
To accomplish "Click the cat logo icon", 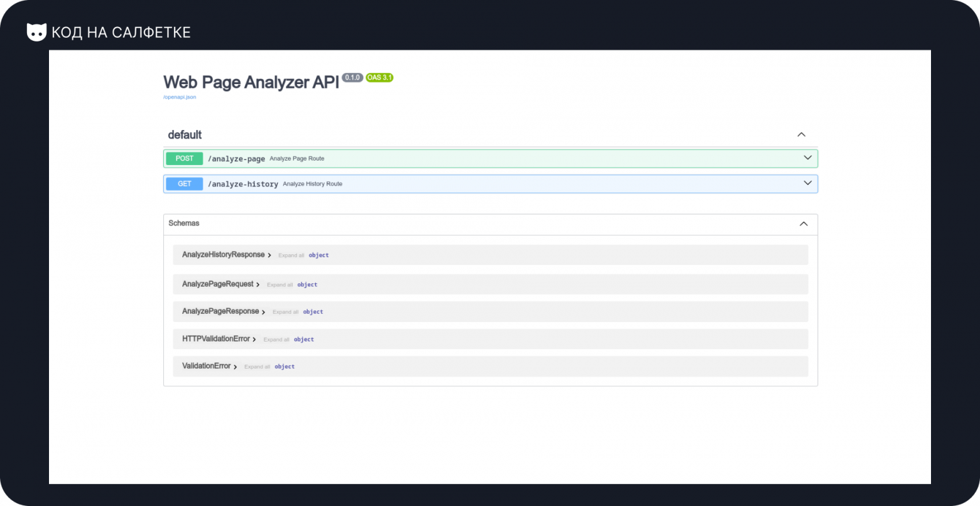I will pyautogui.click(x=36, y=32).
